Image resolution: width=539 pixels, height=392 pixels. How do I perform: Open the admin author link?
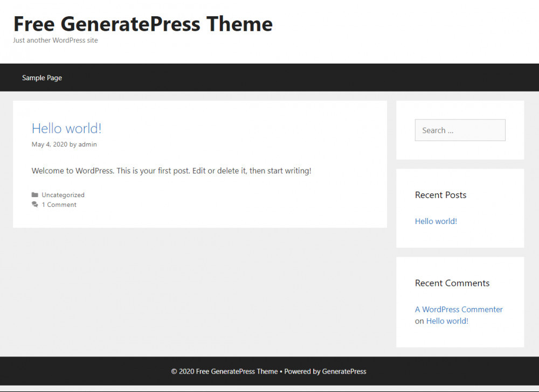(88, 144)
